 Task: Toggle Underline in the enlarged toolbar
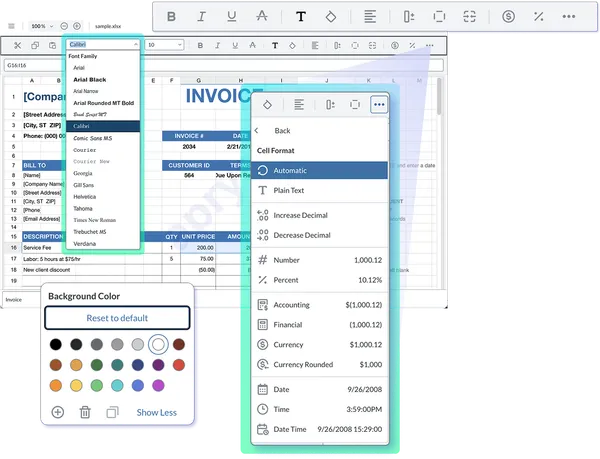tap(232, 16)
